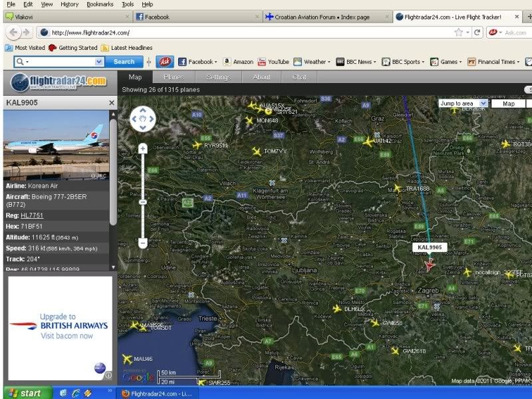Switch to the Settings tab
Screen dimensions: 532x399
(x=219, y=77)
